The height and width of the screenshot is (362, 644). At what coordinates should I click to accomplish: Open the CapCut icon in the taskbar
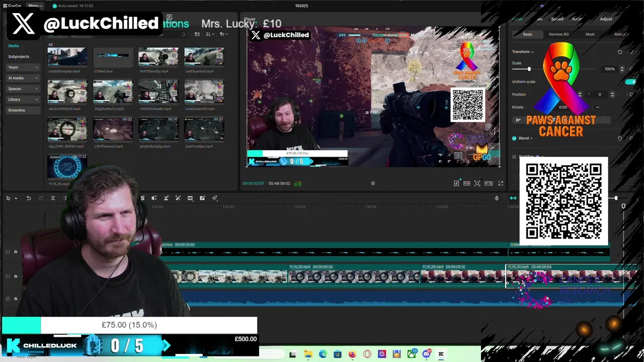(441, 354)
